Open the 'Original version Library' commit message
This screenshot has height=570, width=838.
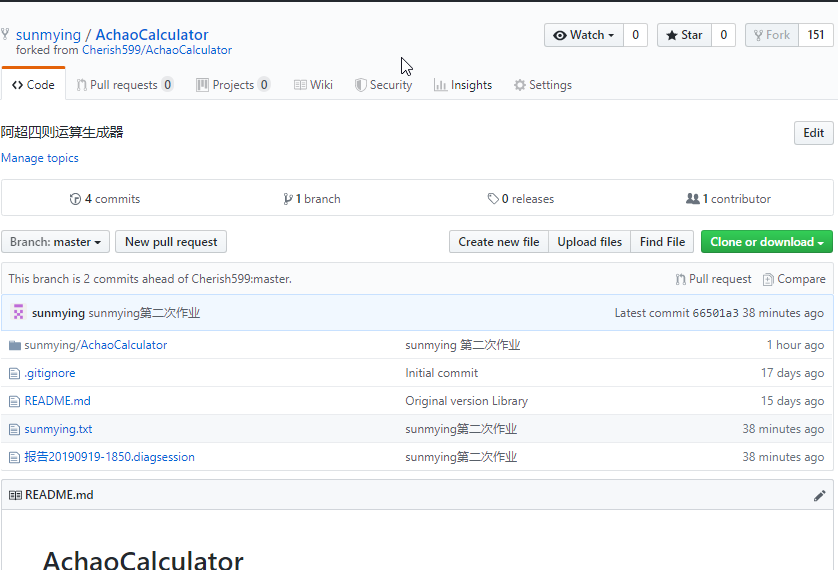[x=467, y=401]
